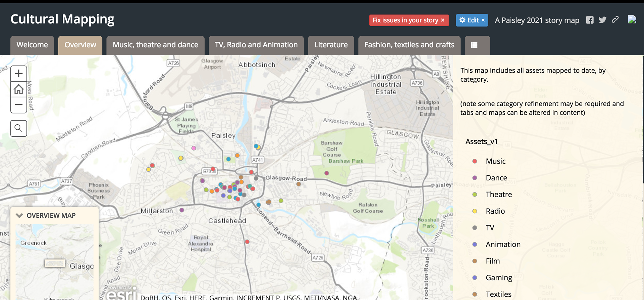Click the Textiles legend label
Image resolution: width=644 pixels, height=300 pixels.
498,294
